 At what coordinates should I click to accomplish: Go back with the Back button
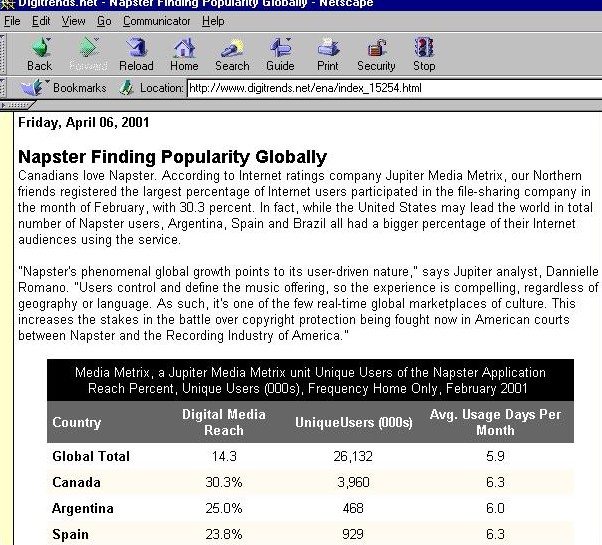point(40,54)
